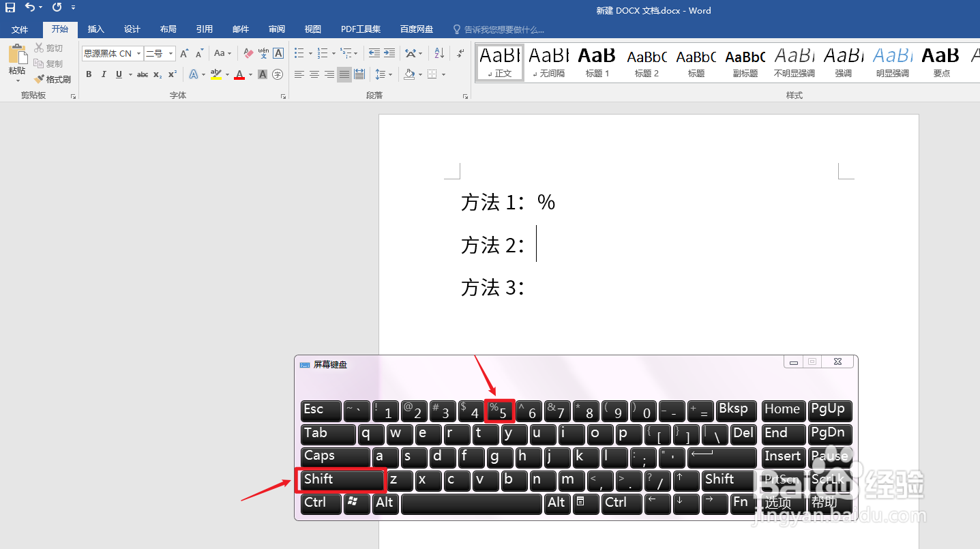
Task: Save the document from the quick access toolbar
Action: pos(10,8)
